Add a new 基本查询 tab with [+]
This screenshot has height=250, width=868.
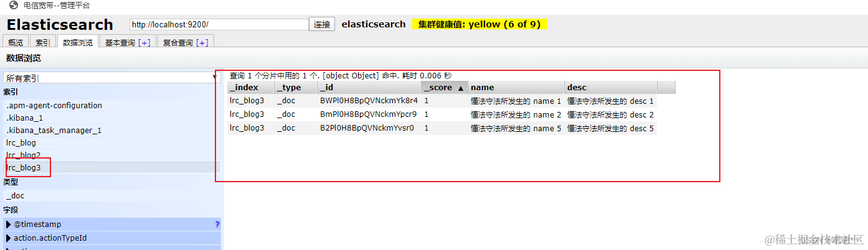click(x=144, y=42)
